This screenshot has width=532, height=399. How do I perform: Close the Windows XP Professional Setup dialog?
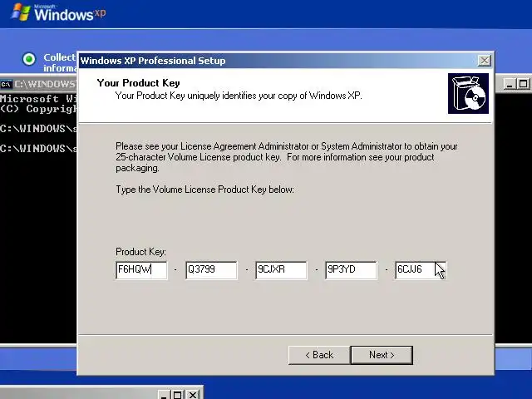484,61
